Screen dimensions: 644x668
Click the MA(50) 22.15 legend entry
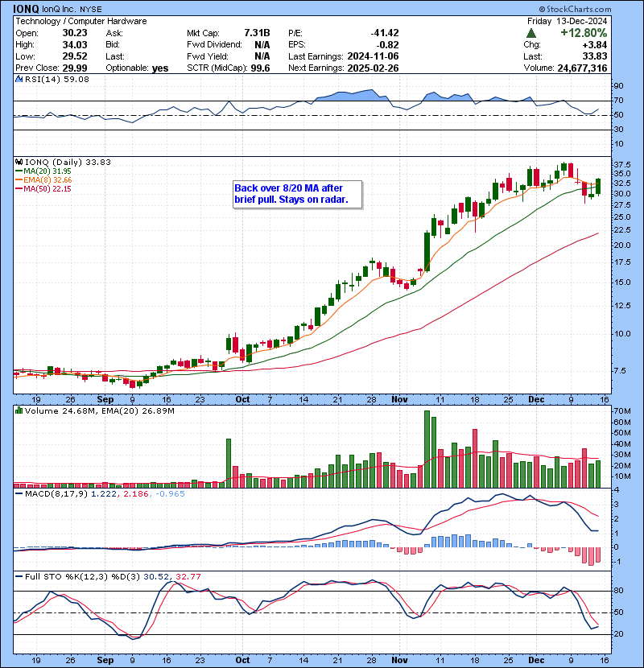[47, 189]
